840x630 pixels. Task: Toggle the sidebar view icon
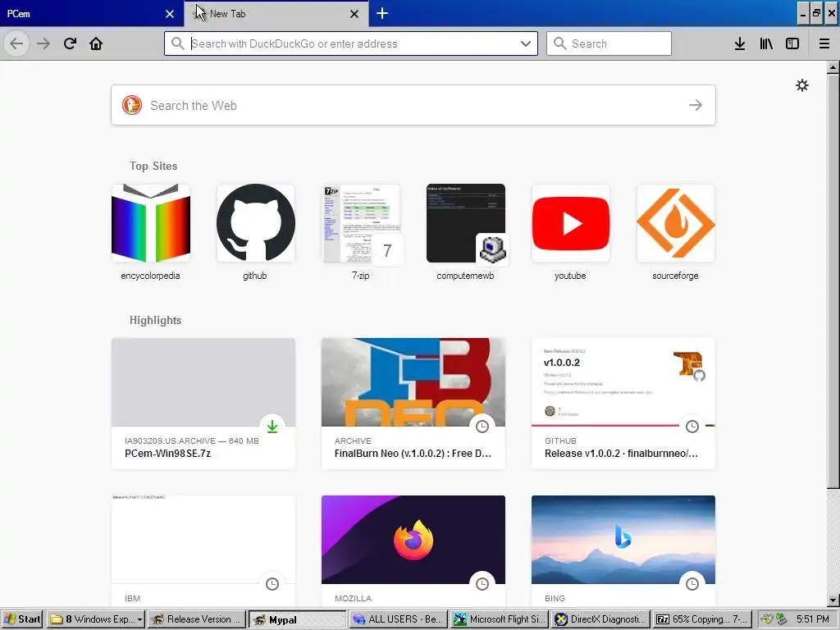792,43
